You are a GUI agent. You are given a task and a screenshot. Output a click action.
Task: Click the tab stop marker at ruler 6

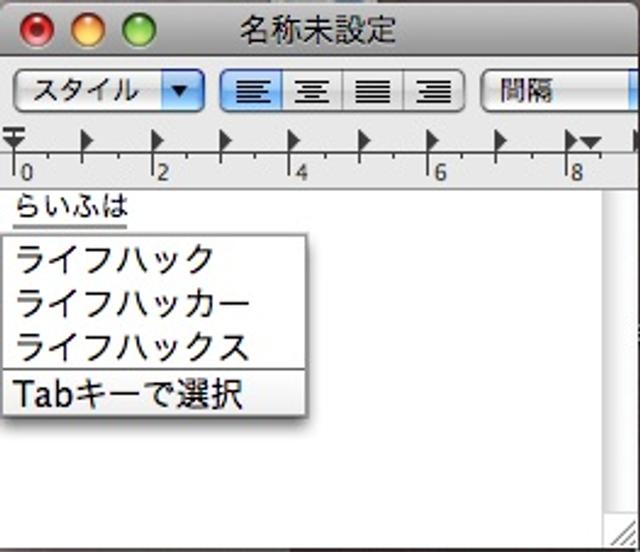432,140
